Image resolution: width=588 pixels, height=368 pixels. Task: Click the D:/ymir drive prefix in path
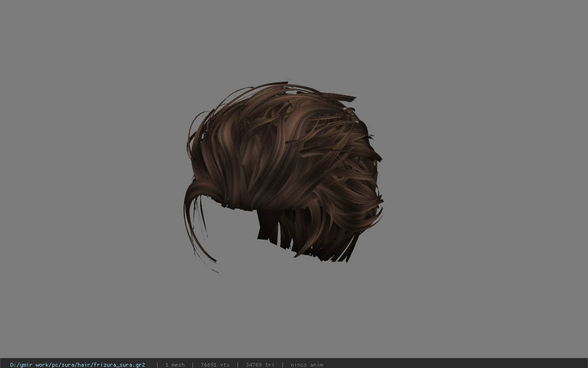(x=21, y=365)
